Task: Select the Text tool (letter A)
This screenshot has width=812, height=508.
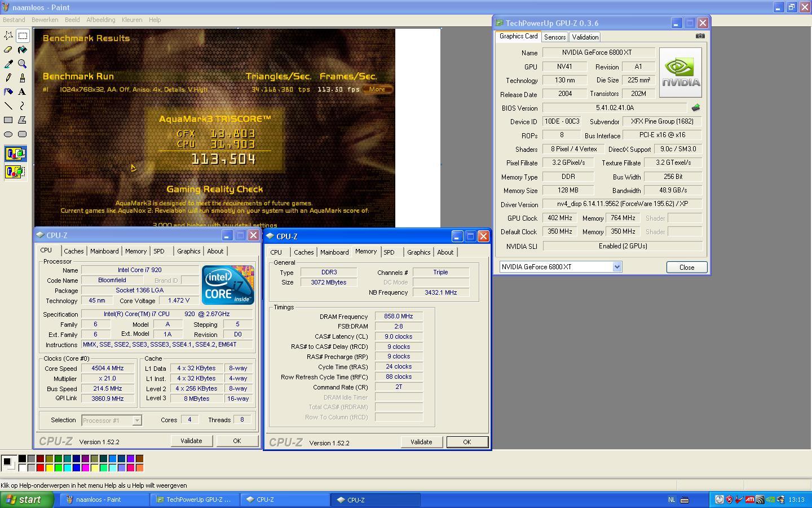Action: point(23,91)
